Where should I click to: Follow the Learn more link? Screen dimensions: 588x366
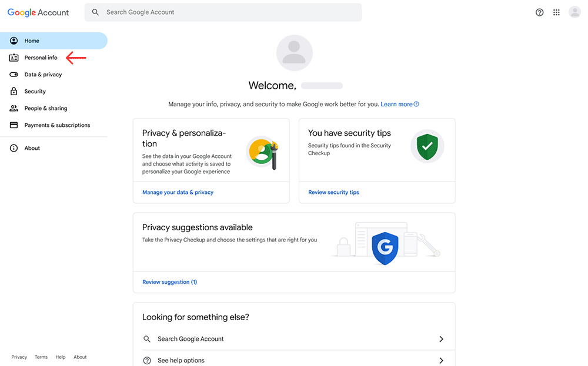coord(400,104)
